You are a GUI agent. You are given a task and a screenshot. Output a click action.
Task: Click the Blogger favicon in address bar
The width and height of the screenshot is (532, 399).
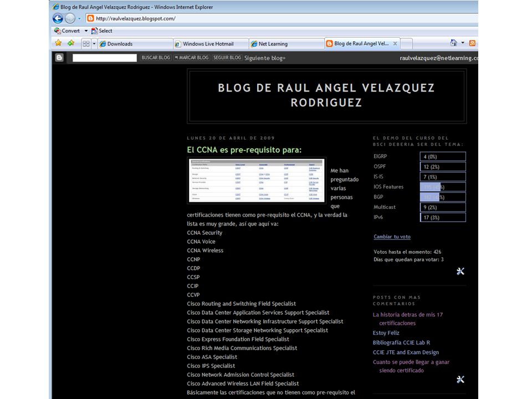click(90, 18)
